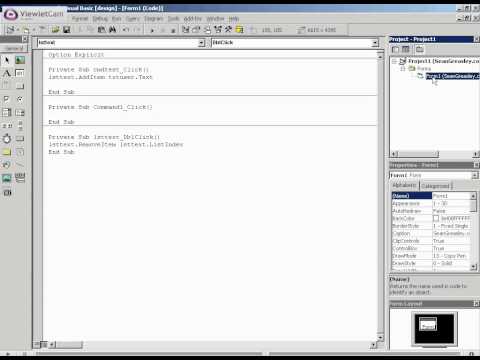Collapse the Forms folder node
This screenshot has width=480, height=360.
pyautogui.click(x=403, y=69)
